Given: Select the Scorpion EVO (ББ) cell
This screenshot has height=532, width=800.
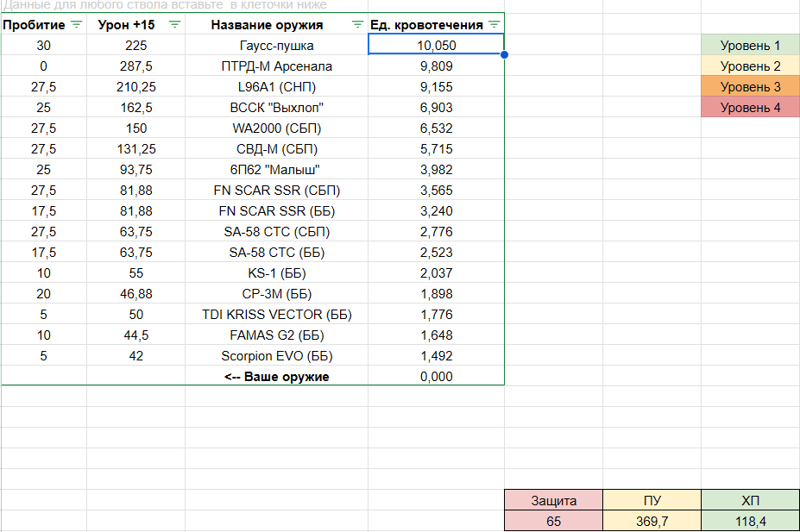Looking at the screenshot, I should [276, 356].
